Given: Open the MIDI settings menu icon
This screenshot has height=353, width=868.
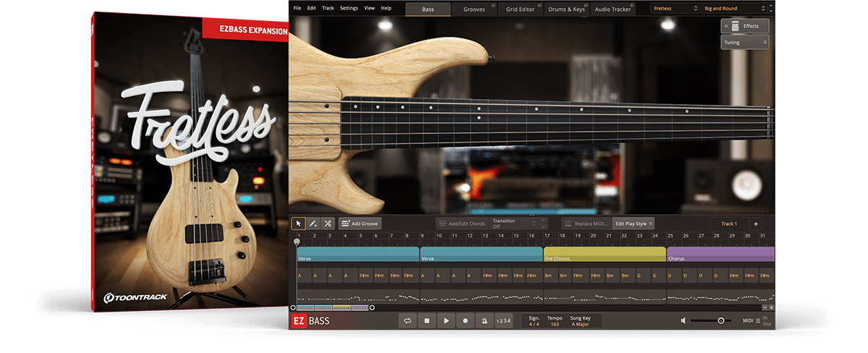Looking at the screenshot, I should pos(757,320).
